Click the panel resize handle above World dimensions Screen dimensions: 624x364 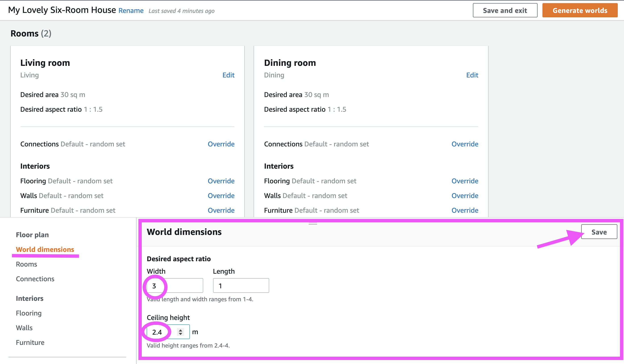[313, 224]
